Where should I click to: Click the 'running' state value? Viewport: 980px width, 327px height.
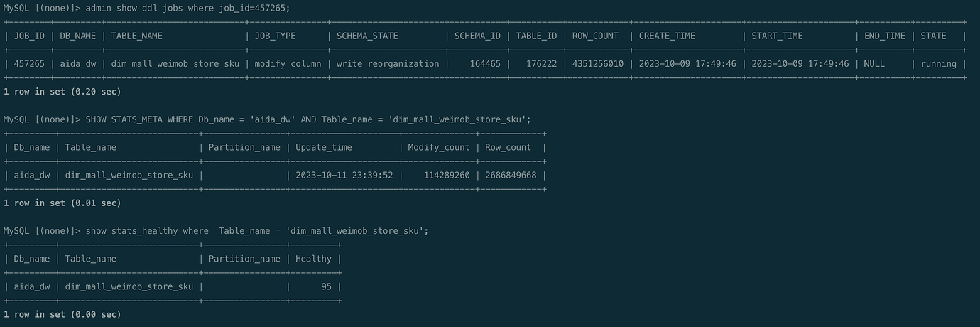(939, 64)
